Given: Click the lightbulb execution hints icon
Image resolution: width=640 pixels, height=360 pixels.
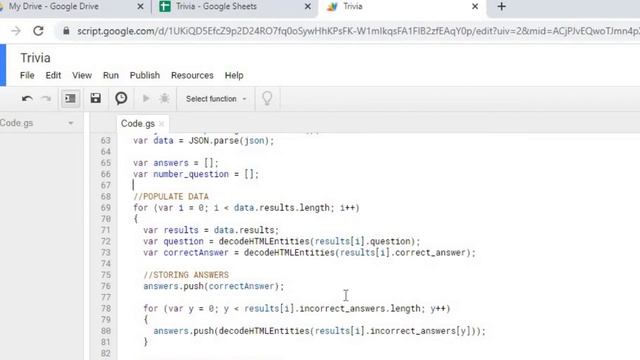Looking at the screenshot, I should coord(267,98).
